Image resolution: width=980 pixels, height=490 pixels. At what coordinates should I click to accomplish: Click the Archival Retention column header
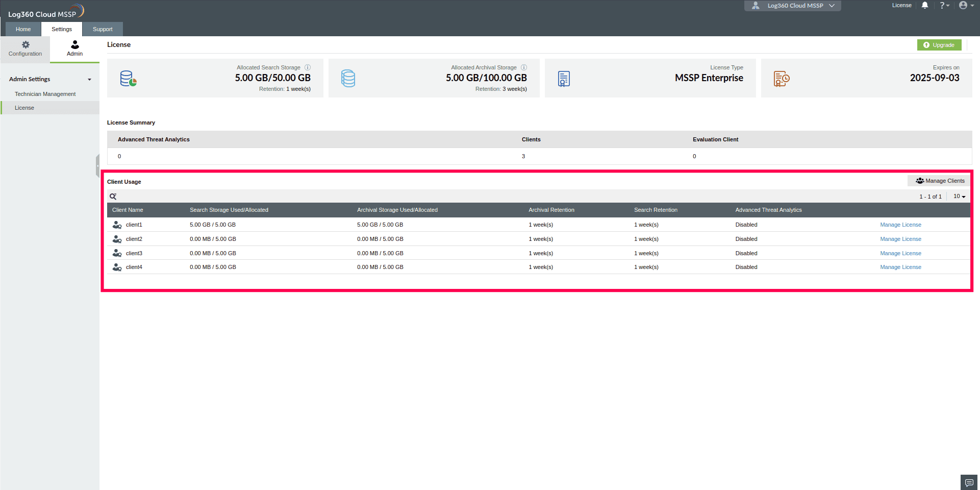tap(551, 210)
